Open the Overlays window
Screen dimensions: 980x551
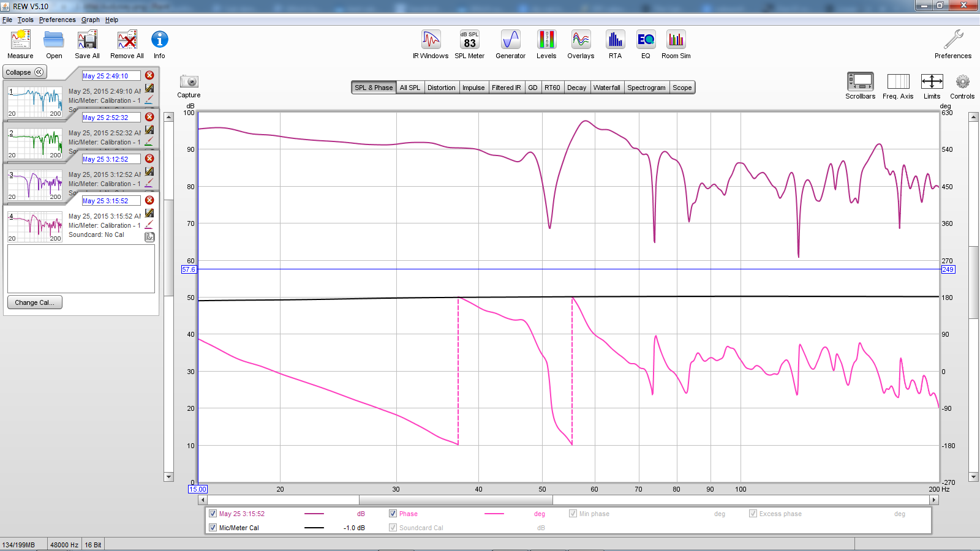click(x=581, y=45)
